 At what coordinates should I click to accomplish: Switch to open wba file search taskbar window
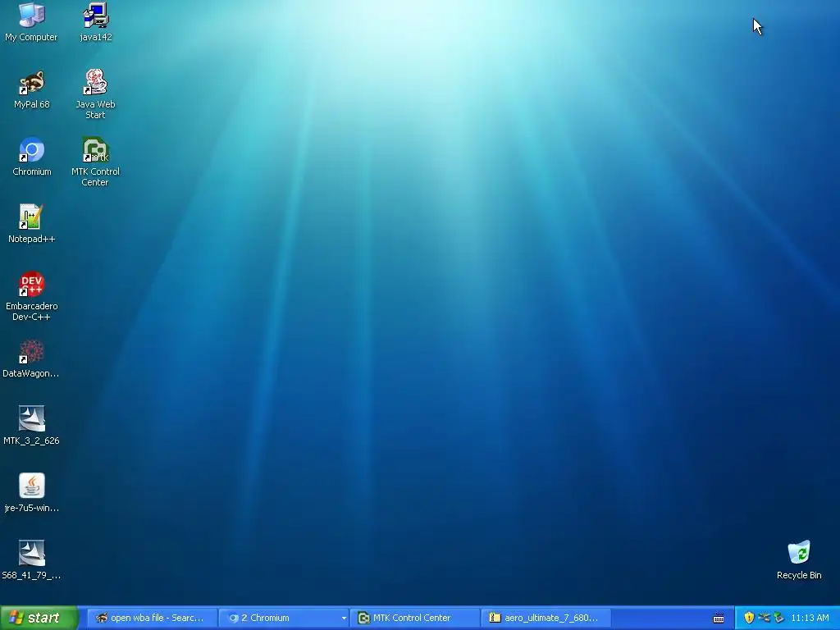coord(152,618)
